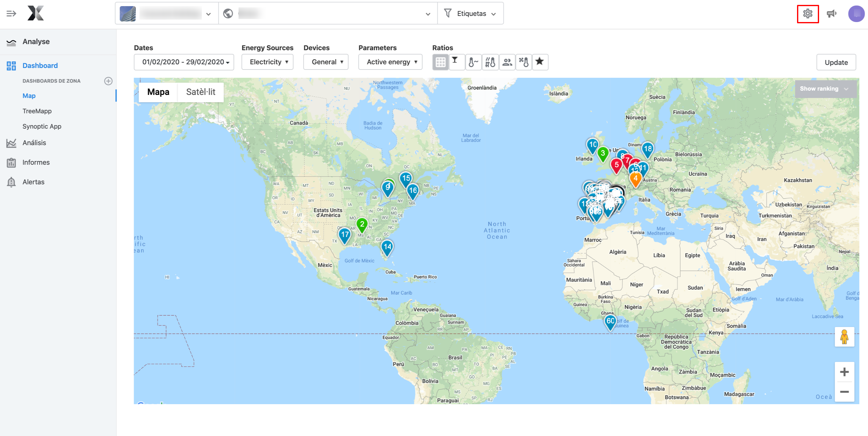Switch map to Satèl·lit view
This screenshot has width=868, height=436.
[x=201, y=92]
